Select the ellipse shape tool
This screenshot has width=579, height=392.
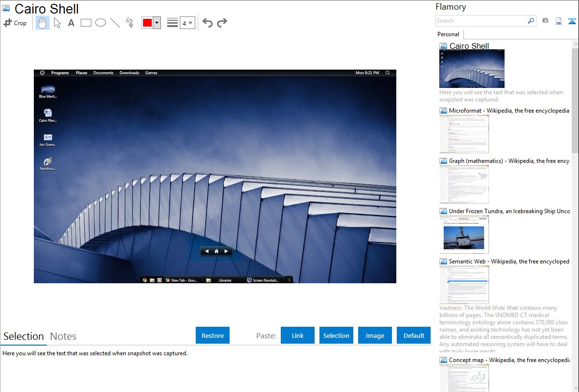(101, 23)
